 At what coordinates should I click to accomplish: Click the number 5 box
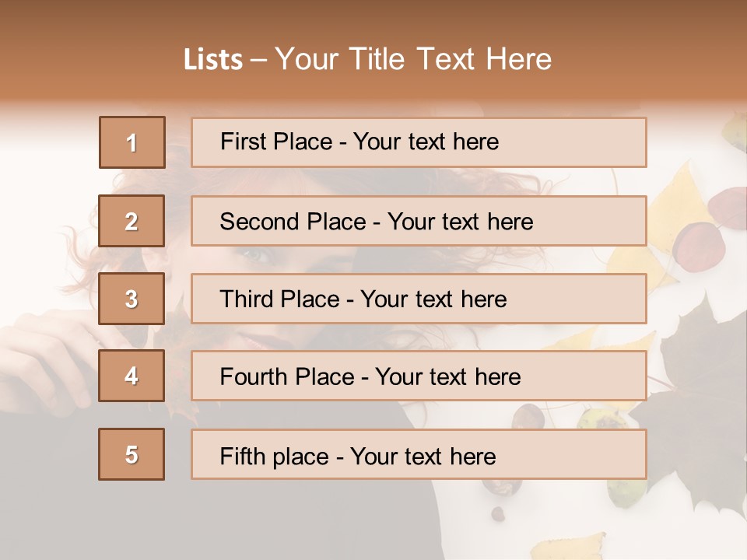coord(132,454)
